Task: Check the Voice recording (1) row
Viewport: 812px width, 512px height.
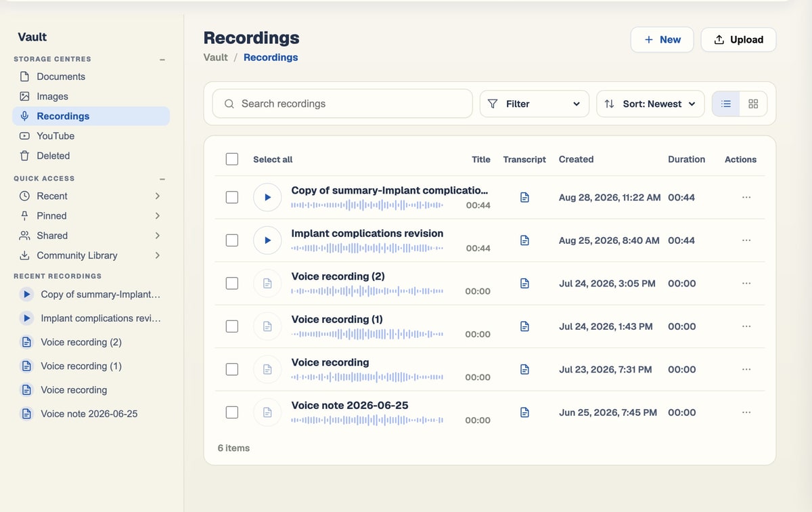Action: coord(232,326)
